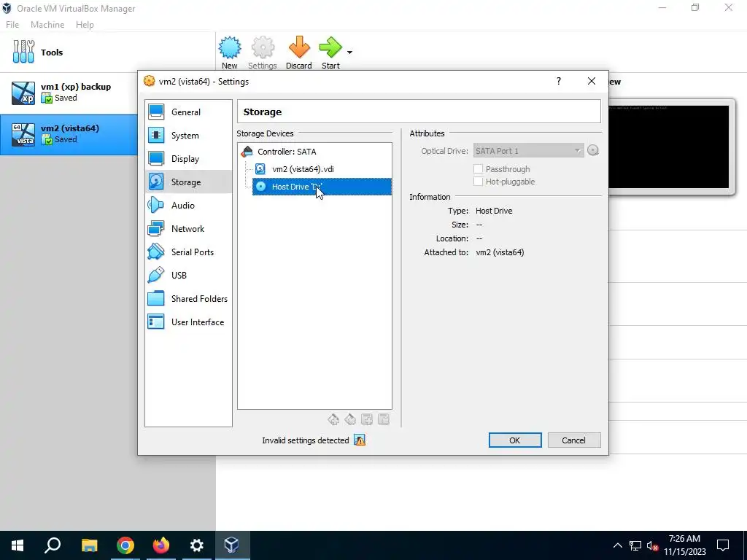The width and height of the screenshot is (747, 560).
Task: Open the General settings category
Action: (x=188, y=112)
